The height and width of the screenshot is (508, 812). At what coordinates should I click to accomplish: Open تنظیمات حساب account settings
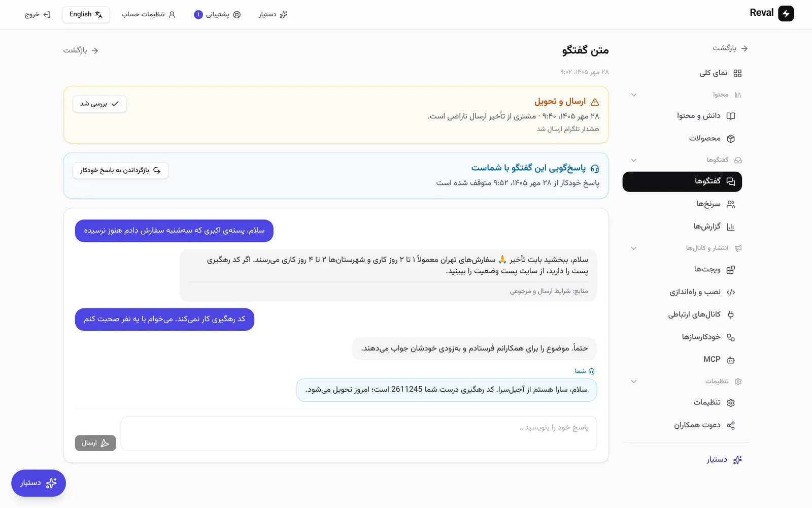click(148, 14)
